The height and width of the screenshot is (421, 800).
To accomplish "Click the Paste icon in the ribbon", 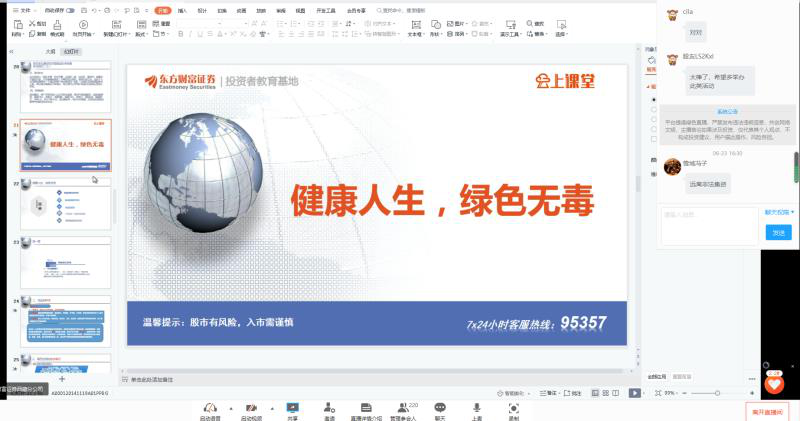I will pos(18,24).
